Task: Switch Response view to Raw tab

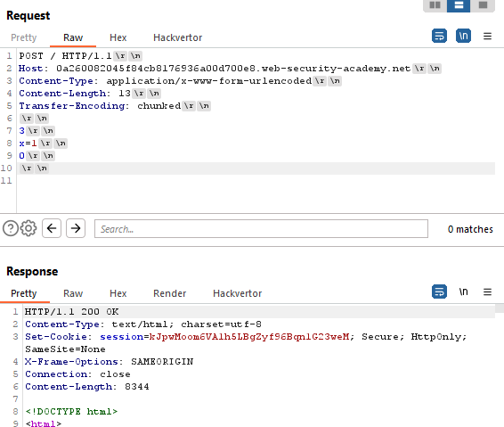Action: point(73,293)
